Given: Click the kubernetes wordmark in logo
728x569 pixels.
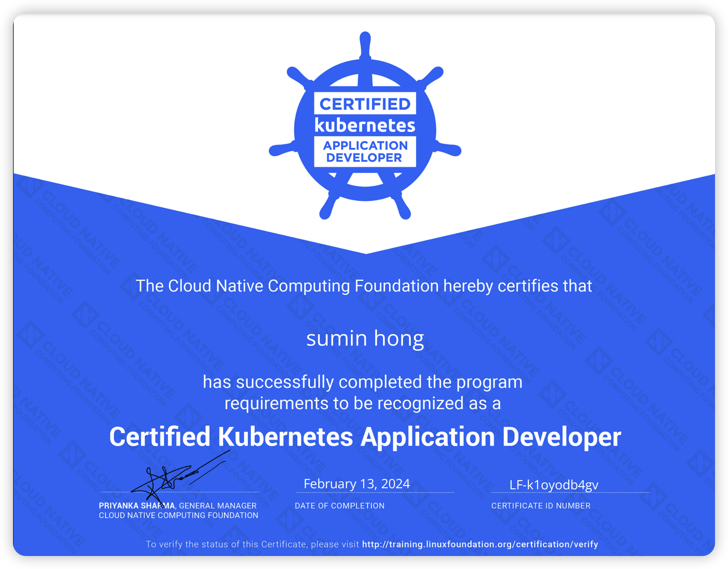Looking at the screenshot, I should [365, 125].
